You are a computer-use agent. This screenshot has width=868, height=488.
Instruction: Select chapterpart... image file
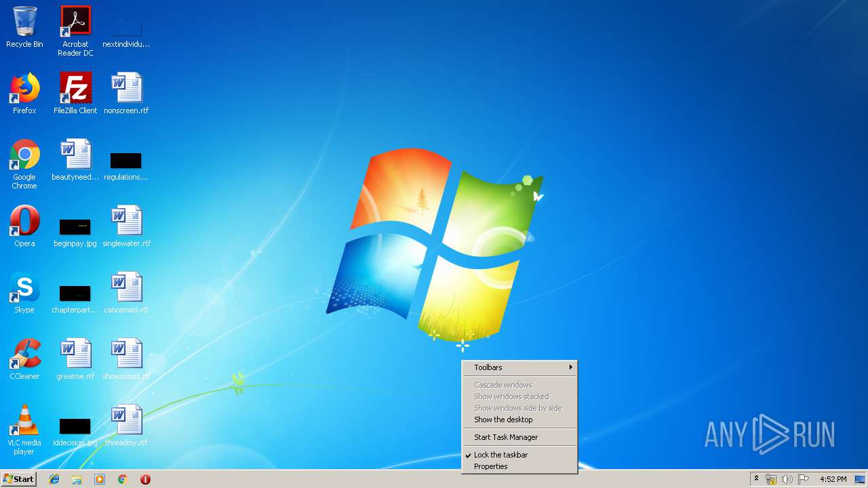click(x=75, y=298)
